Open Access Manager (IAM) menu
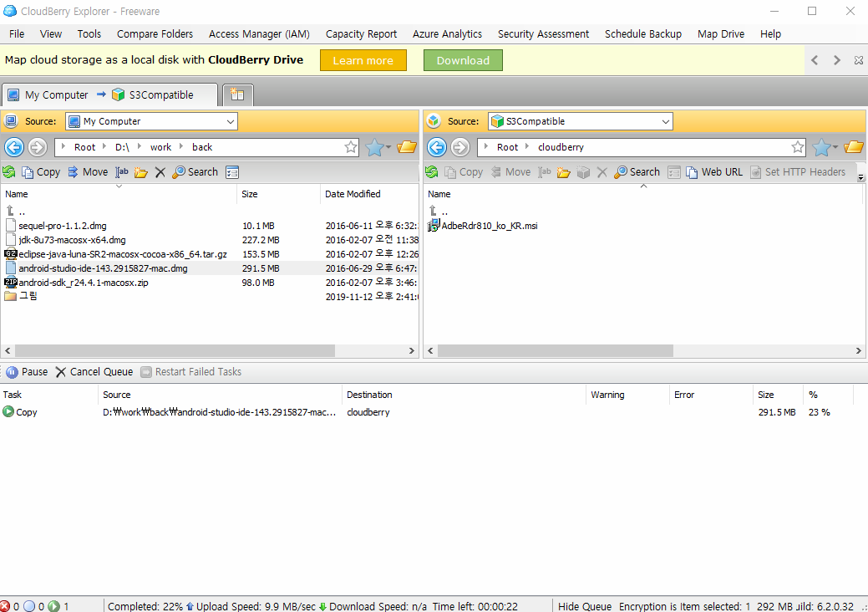The image size is (868, 612). pos(259,33)
